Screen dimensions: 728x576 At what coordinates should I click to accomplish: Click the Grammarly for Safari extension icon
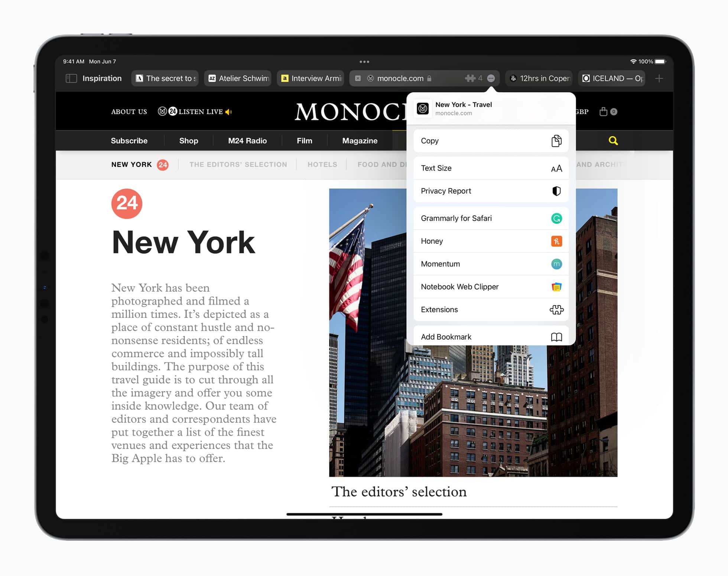point(555,218)
